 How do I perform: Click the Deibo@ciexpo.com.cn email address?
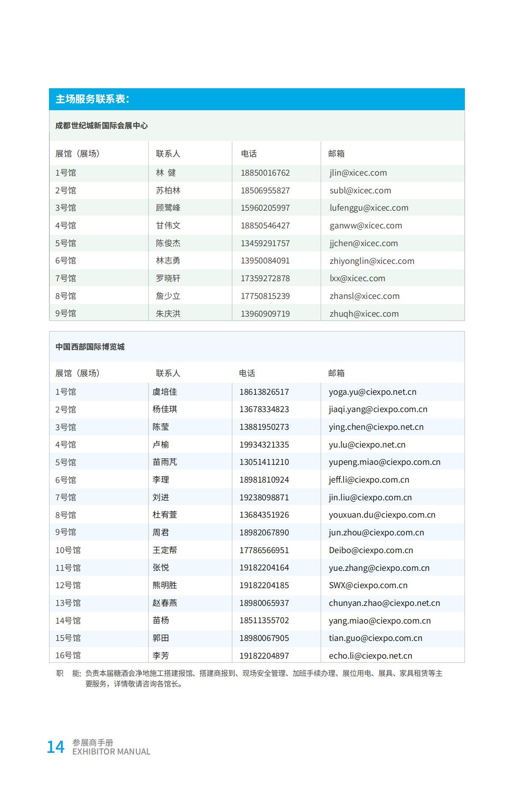click(x=371, y=550)
